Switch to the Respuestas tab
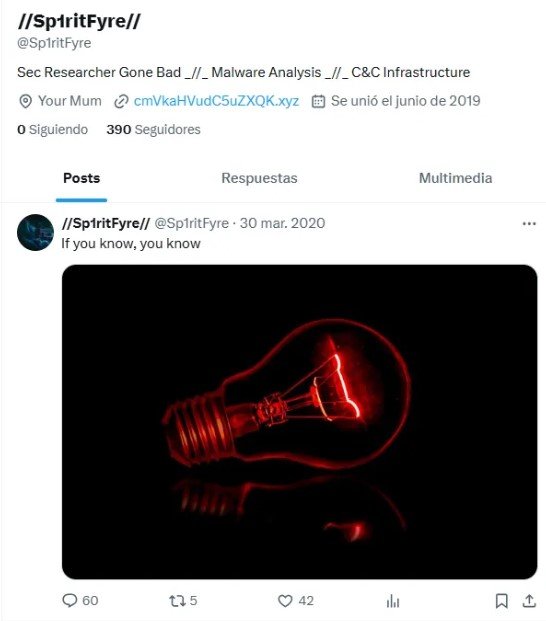The width and height of the screenshot is (546, 621). 259,178
